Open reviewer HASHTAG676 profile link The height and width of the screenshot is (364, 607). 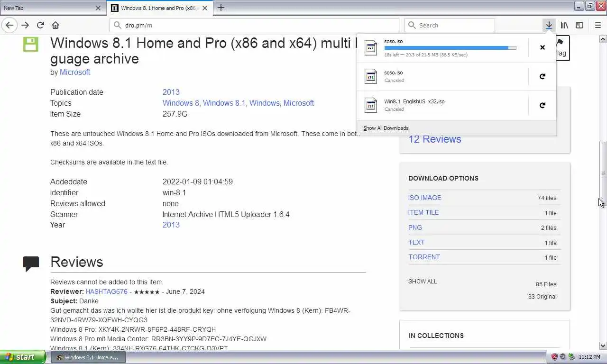(x=107, y=291)
